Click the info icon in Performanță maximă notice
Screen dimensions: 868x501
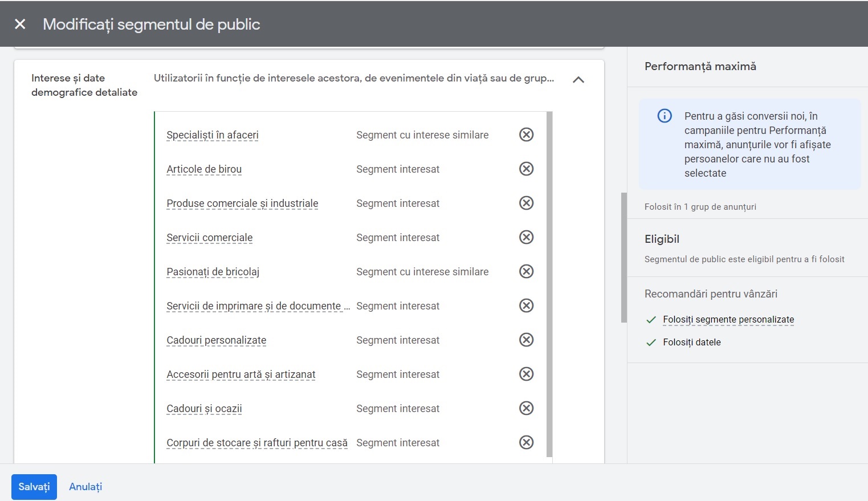pos(665,116)
